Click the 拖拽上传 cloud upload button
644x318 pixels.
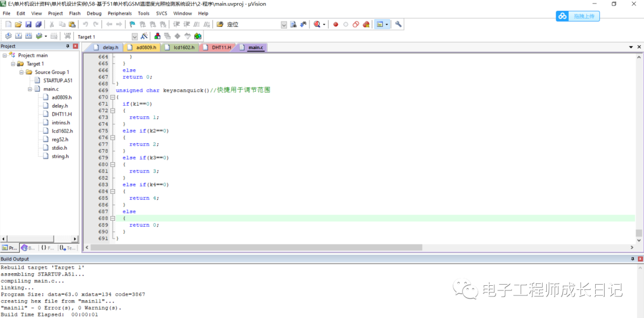[x=578, y=16]
